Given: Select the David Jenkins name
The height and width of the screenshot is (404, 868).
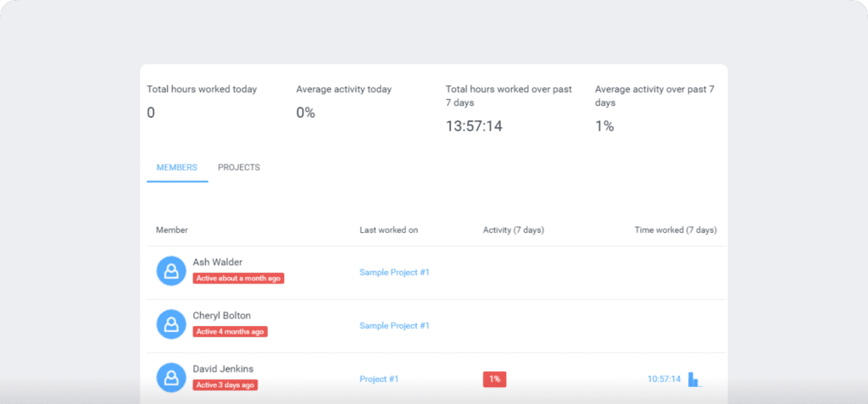Looking at the screenshot, I should pos(223,368).
